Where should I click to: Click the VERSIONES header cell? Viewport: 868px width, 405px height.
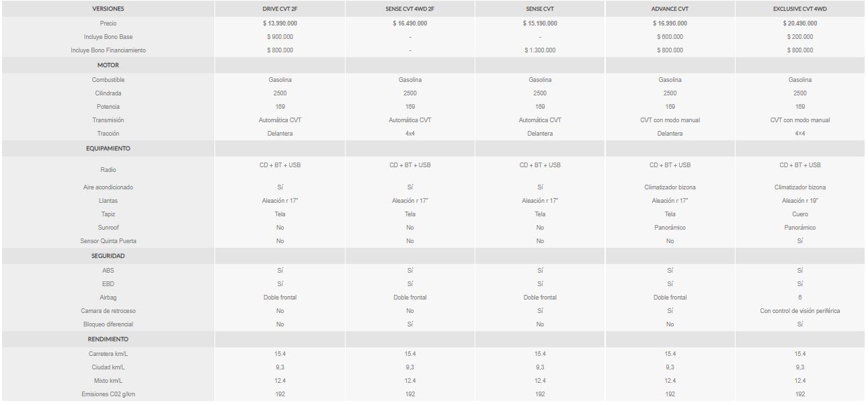[108, 9]
